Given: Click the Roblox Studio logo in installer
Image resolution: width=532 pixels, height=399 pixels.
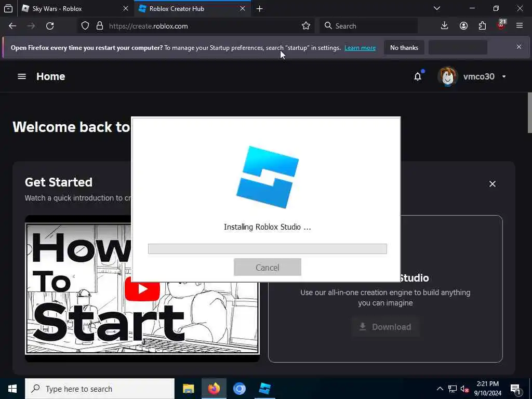Looking at the screenshot, I should click(x=268, y=177).
